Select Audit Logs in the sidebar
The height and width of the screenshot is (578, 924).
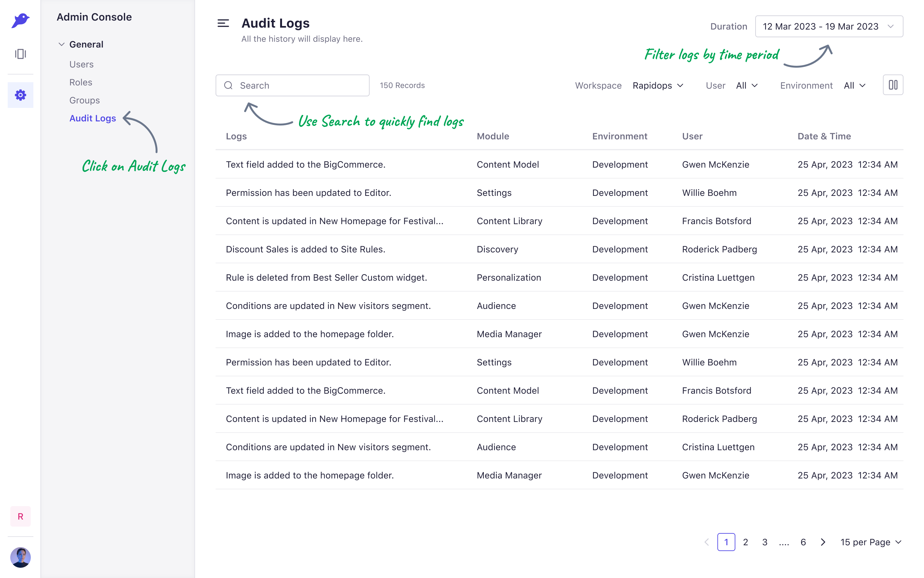tap(92, 118)
